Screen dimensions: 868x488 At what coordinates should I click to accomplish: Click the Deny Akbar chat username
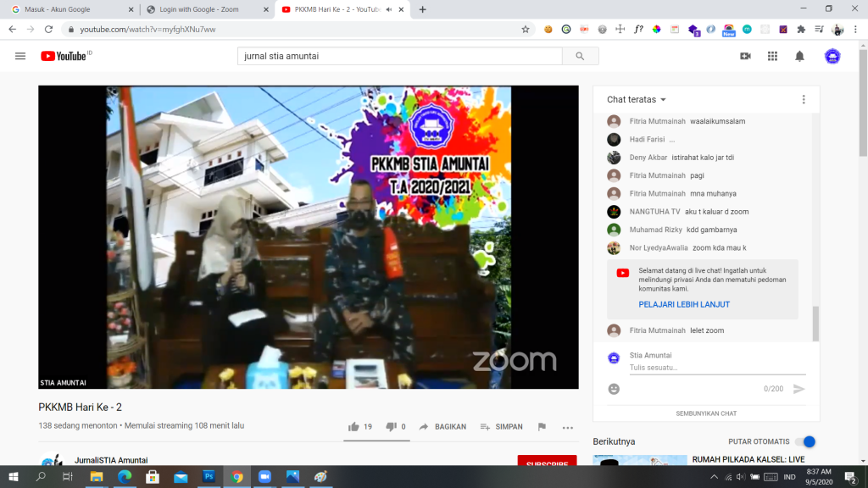[x=648, y=157]
